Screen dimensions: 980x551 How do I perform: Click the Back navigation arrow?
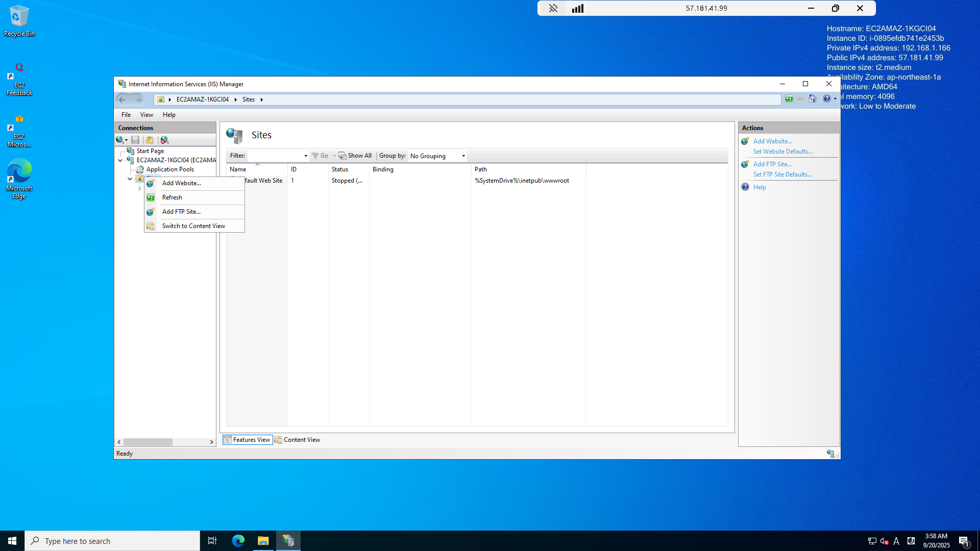[x=122, y=99]
